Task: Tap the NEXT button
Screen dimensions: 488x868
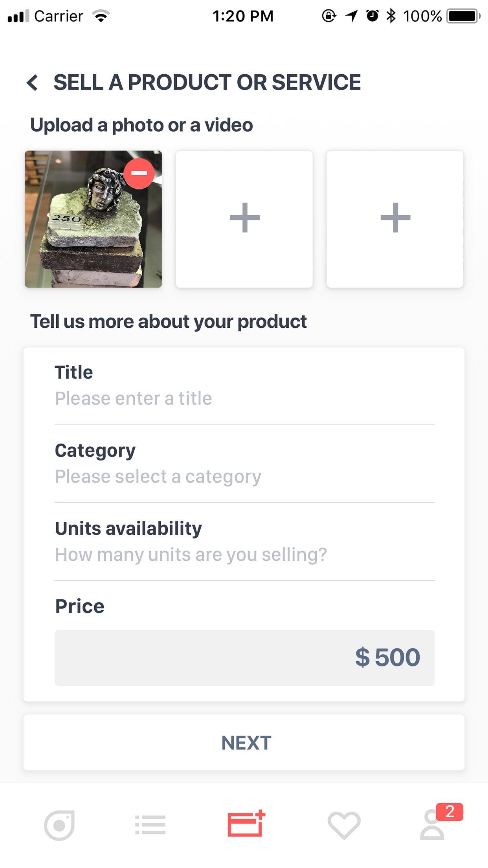Action: click(x=244, y=743)
